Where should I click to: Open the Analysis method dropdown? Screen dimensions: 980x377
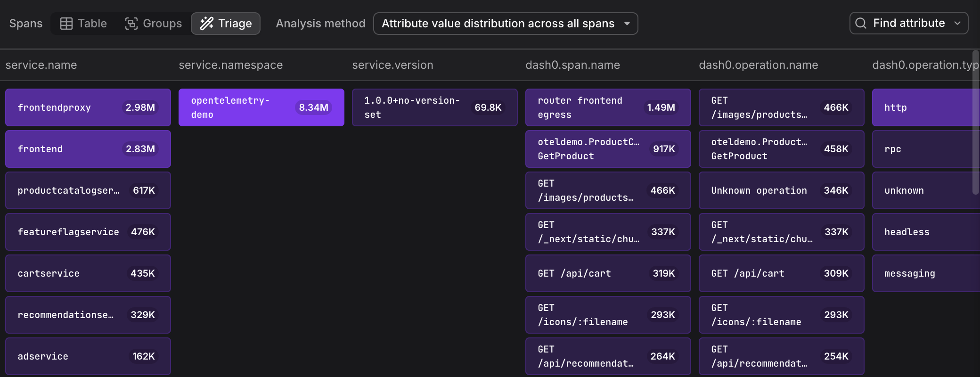click(x=505, y=24)
